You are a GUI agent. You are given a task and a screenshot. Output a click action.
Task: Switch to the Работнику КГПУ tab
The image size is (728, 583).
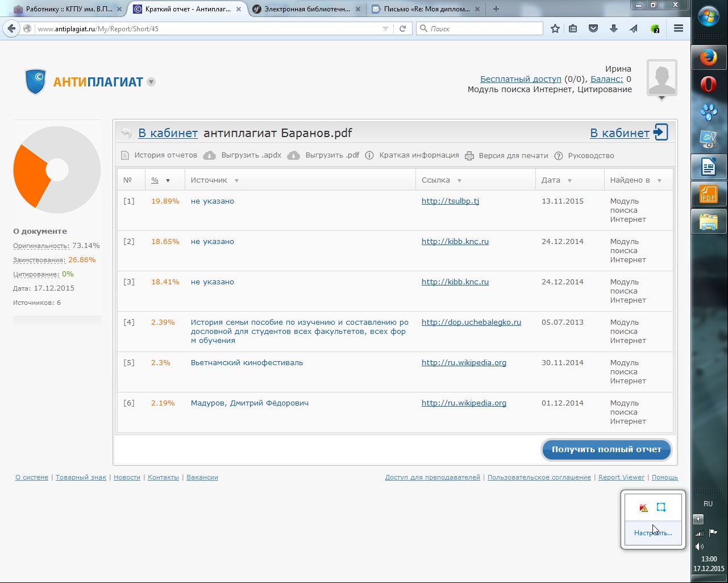[68, 9]
